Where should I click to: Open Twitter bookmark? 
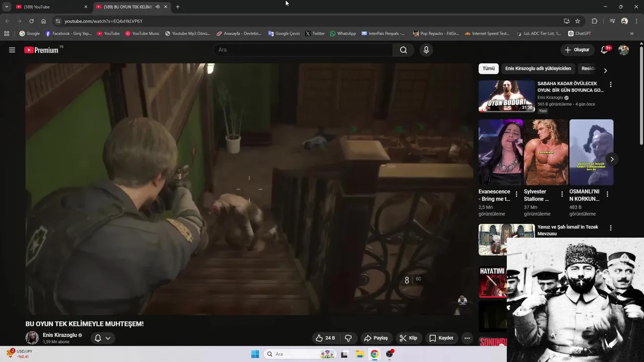pyautogui.click(x=315, y=33)
